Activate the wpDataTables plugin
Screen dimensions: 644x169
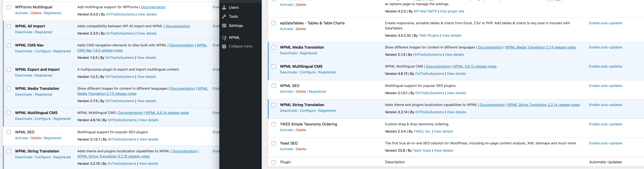(x=287, y=29)
